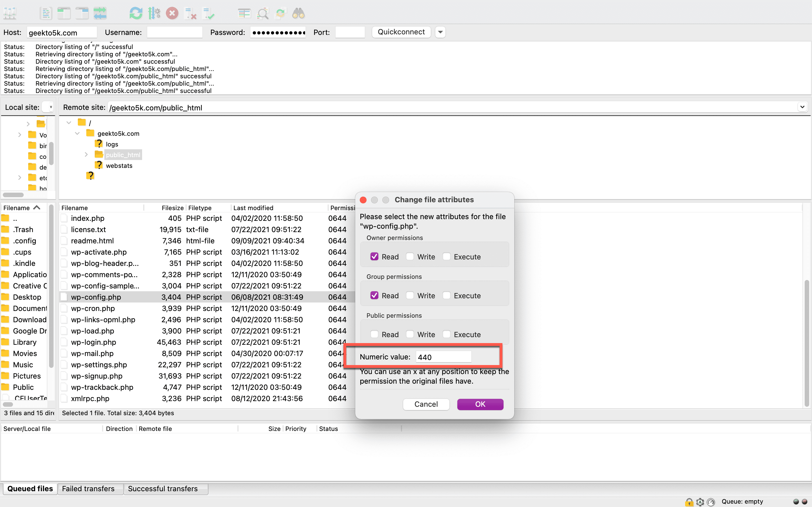
Task: Click the Refresh directory listing icon
Action: coord(135,14)
